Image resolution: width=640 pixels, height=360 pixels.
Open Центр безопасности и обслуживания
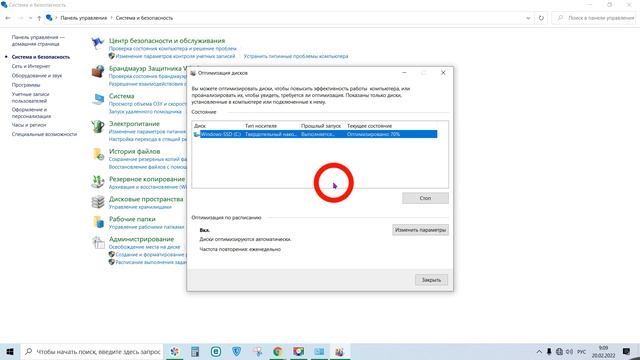click(167, 41)
